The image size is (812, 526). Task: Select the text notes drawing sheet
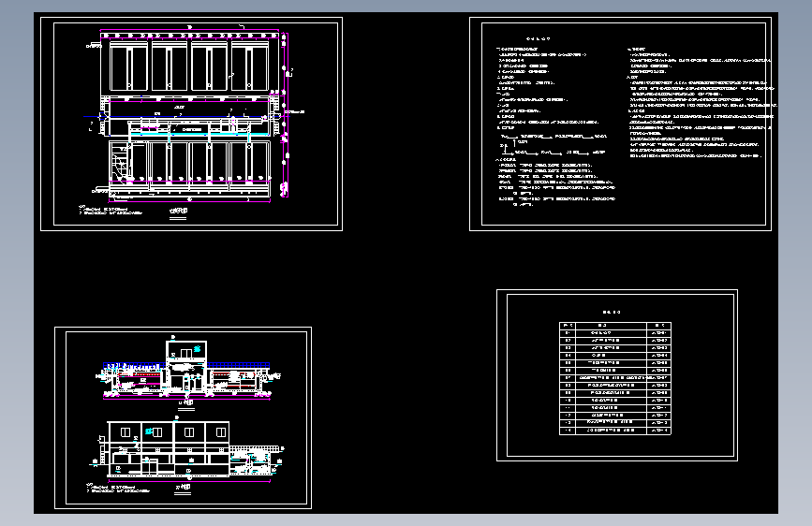click(x=620, y=124)
